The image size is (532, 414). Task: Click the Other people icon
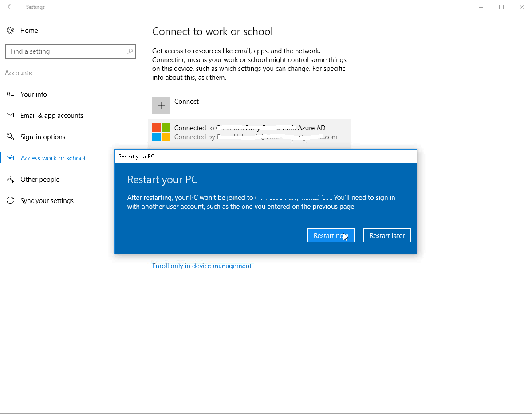pyautogui.click(x=10, y=180)
